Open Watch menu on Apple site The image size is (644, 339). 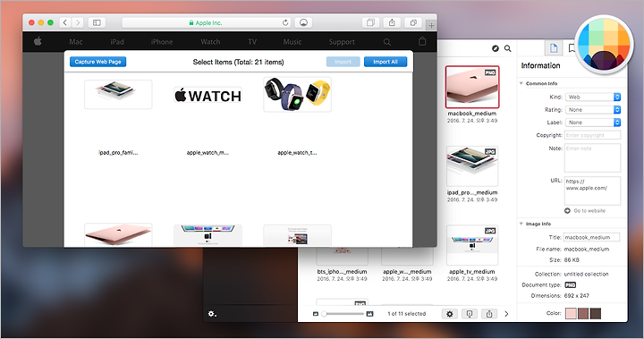pos(210,42)
